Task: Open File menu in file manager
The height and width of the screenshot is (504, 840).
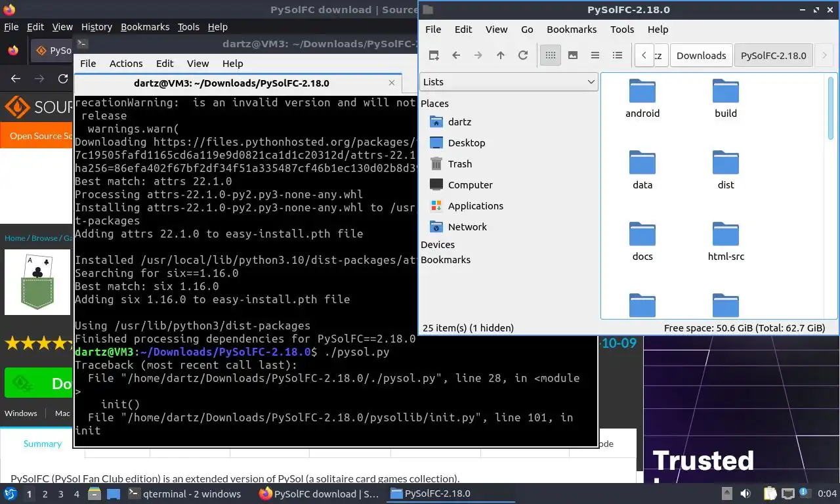Action: pos(433,29)
